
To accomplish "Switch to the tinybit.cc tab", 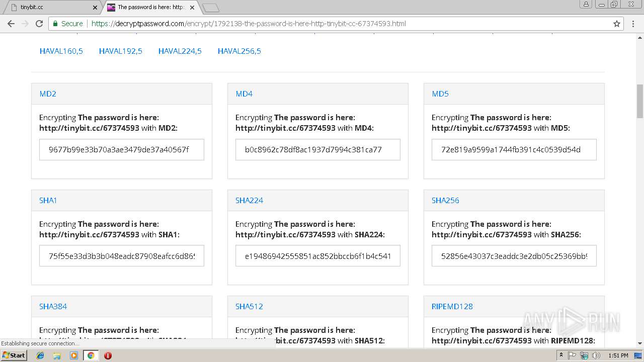I will pyautogui.click(x=53, y=8).
